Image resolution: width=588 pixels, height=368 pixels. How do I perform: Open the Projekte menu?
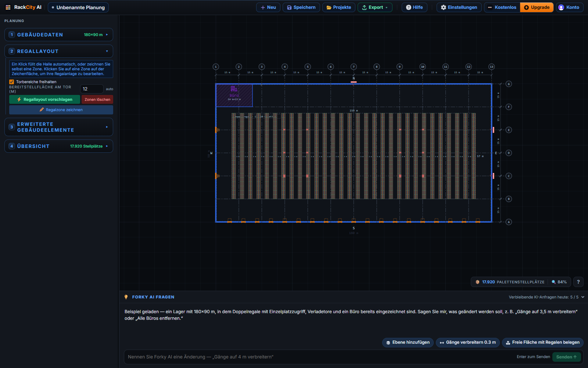(338, 7)
